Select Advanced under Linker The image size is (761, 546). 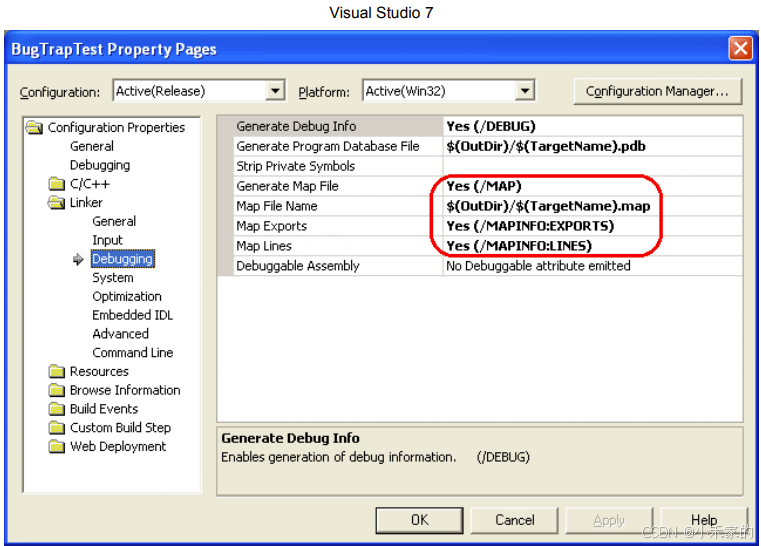pos(120,334)
